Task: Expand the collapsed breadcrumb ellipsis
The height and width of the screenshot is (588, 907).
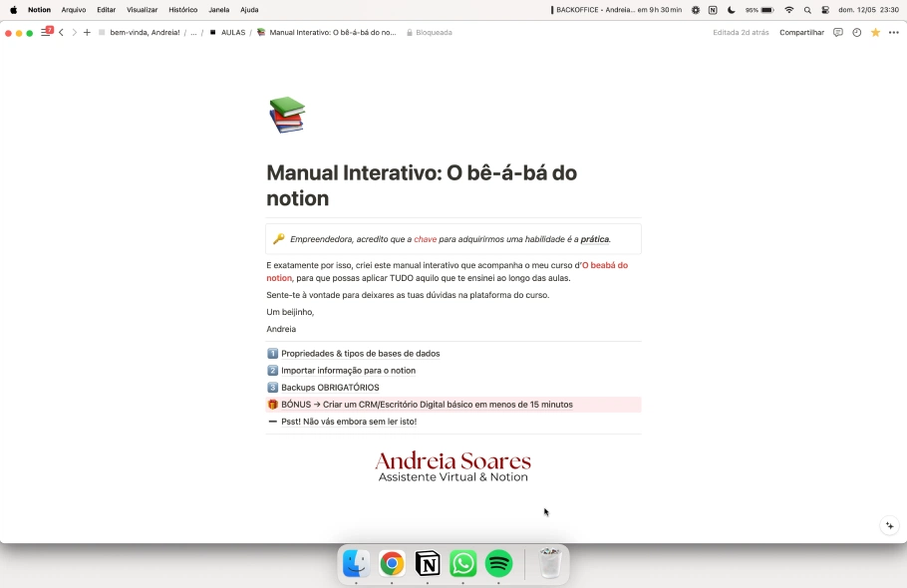Action: (193, 33)
